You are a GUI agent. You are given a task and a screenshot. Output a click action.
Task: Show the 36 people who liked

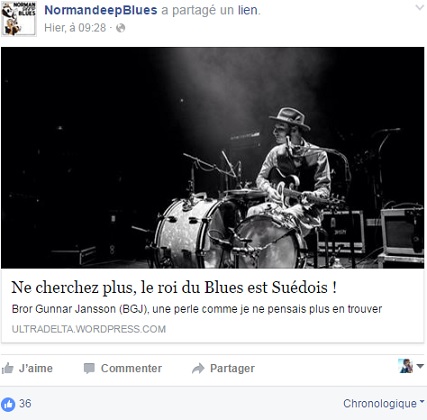click(x=25, y=404)
